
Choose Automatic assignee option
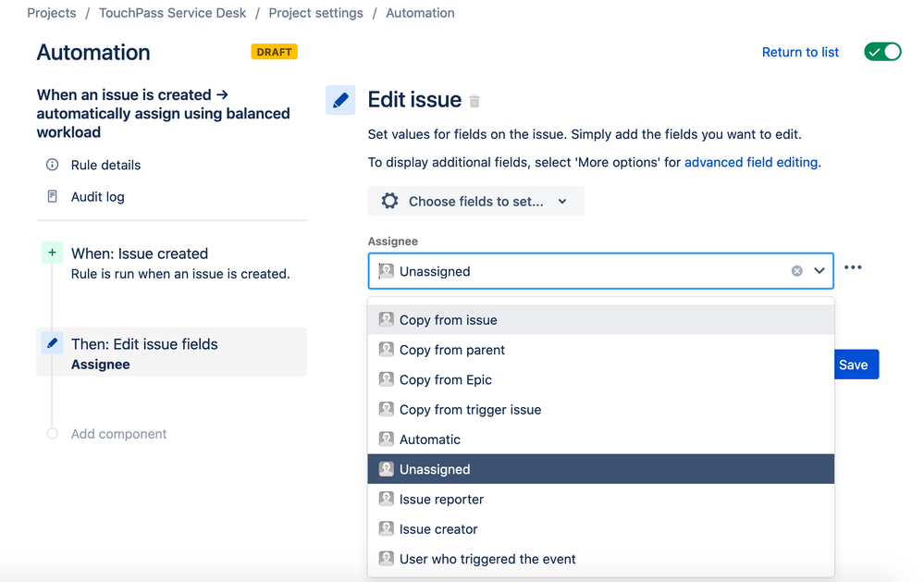tap(600, 440)
